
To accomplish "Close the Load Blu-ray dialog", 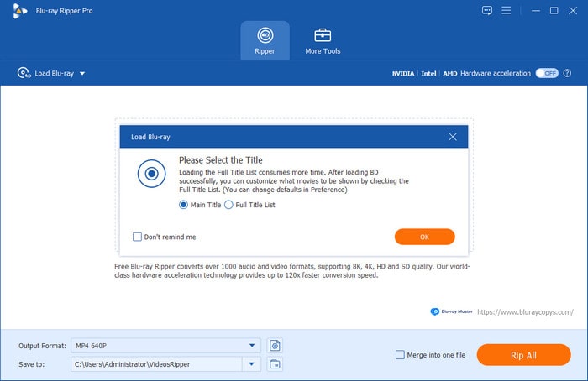I will point(453,136).
